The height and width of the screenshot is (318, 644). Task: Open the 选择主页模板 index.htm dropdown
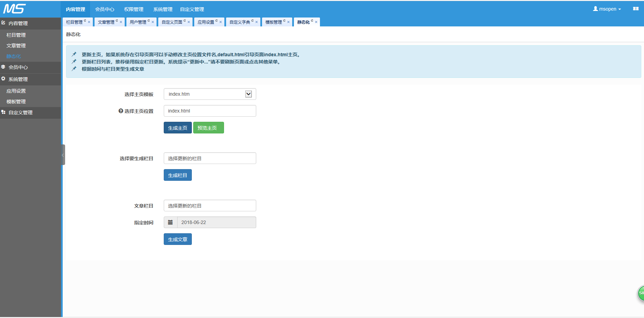coord(210,94)
